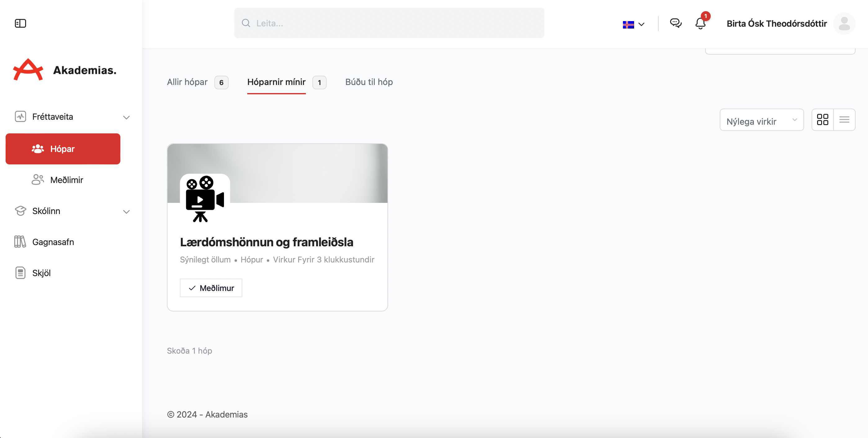Open Skjöl documents in sidebar

41,273
